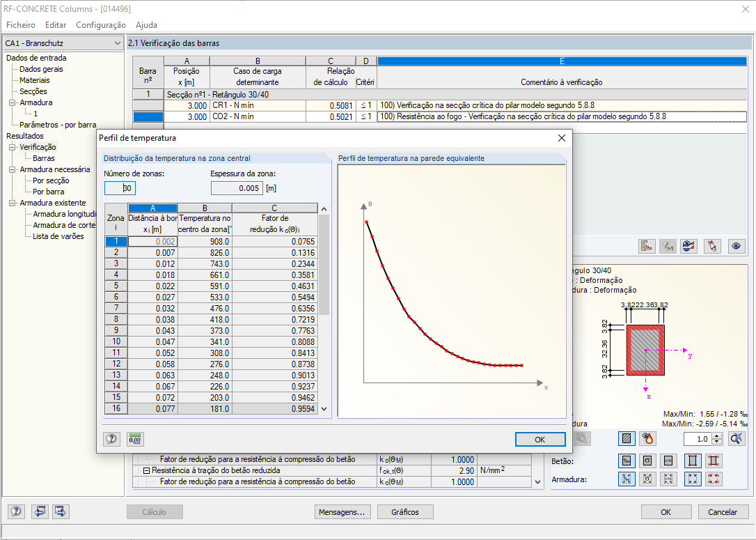Click the Gráficos button
Viewport: 756px width, 540px height.
(x=405, y=512)
